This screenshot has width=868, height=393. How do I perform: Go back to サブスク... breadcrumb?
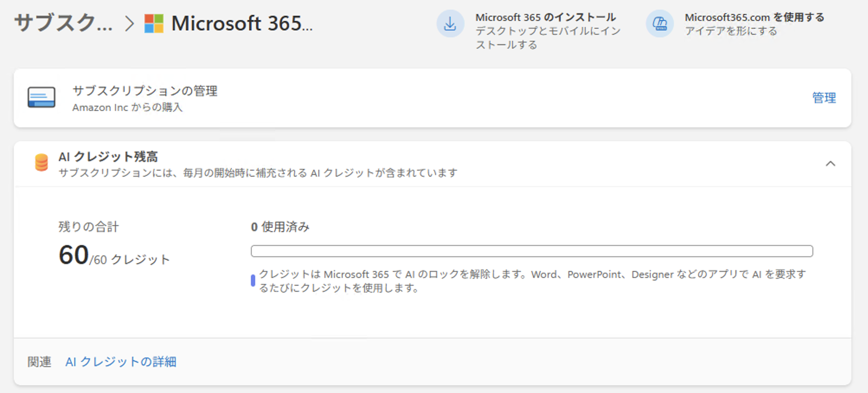pos(63,23)
